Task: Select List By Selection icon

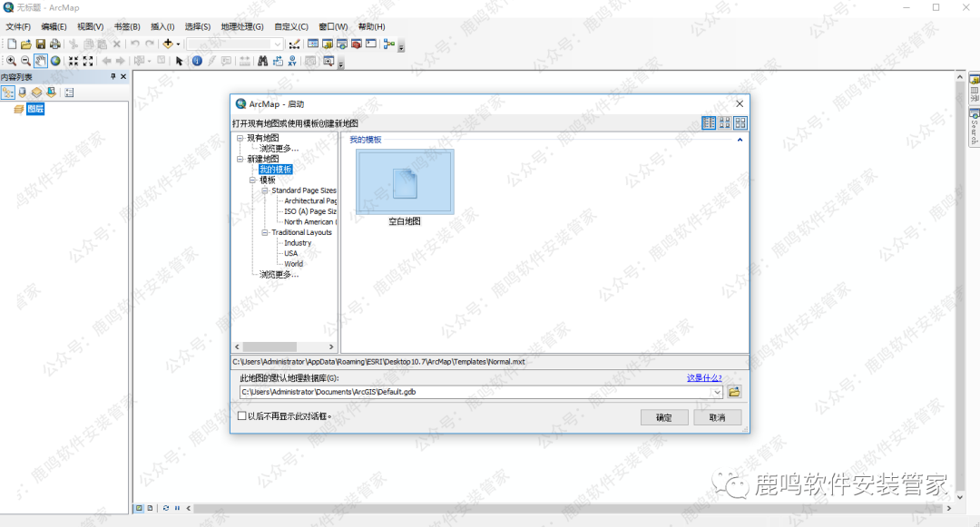Action: pos(51,93)
